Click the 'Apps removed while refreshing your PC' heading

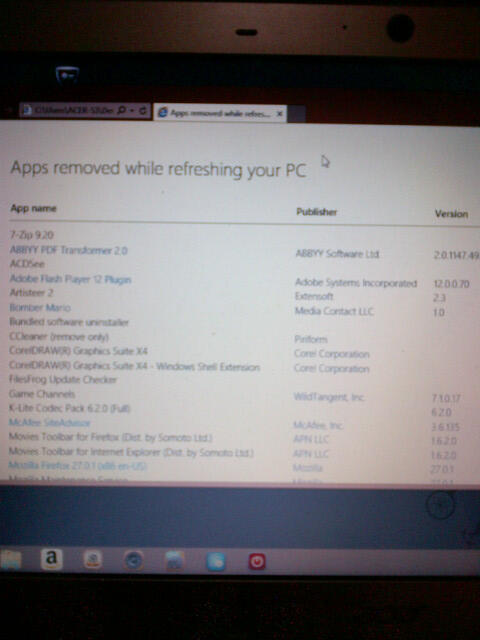(158, 169)
